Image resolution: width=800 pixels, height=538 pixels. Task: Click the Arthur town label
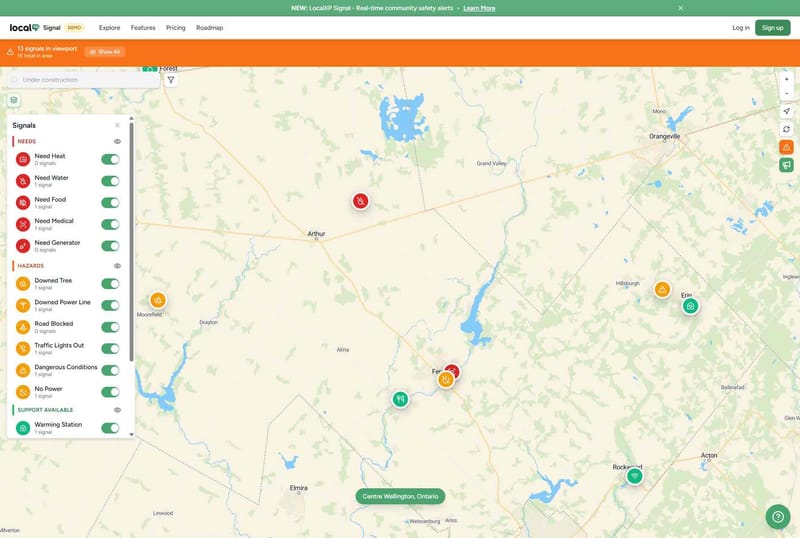point(316,234)
